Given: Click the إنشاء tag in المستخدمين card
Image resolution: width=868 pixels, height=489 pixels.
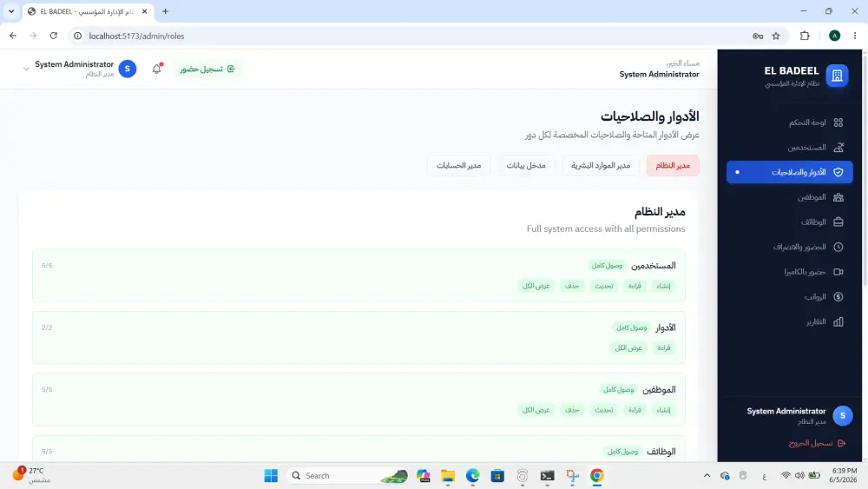Looking at the screenshot, I should [x=663, y=286].
